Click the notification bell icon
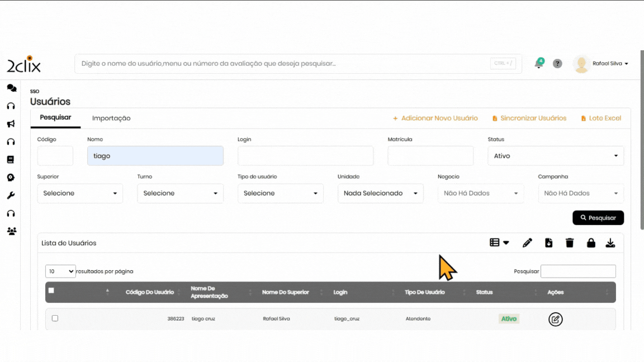644x362 pixels. [x=538, y=64]
